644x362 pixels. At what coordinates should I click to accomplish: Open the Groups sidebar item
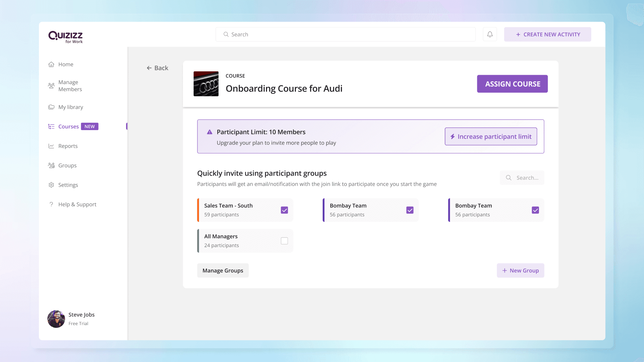(67, 166)
